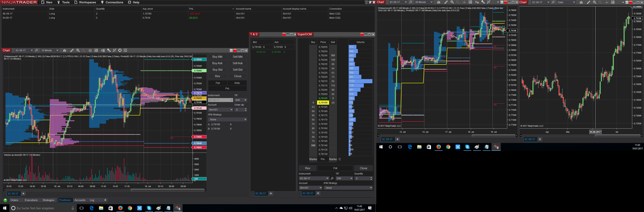Open Strategies circular icon in 15 Minute chart toolbar

120,50
